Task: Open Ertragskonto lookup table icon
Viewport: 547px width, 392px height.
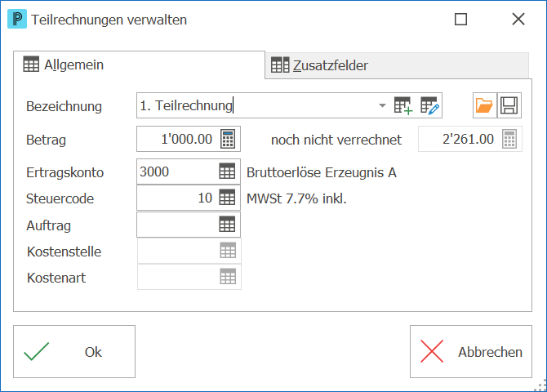Action: pos(227,171)
